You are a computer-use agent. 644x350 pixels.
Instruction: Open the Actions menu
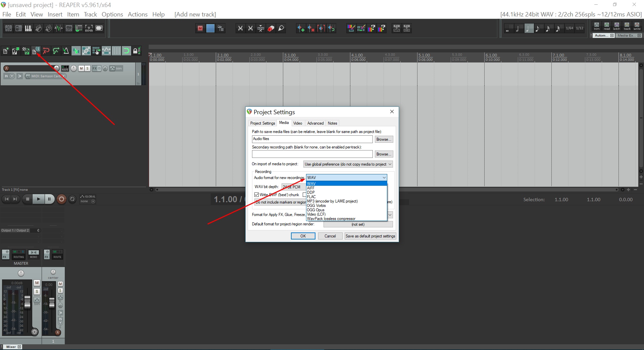(x=137, y=14)
